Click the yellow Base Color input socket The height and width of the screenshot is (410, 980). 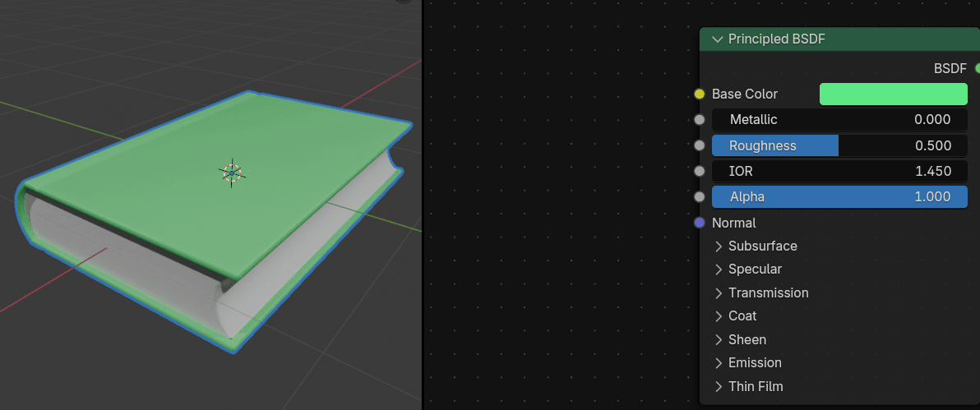(700, 94)
